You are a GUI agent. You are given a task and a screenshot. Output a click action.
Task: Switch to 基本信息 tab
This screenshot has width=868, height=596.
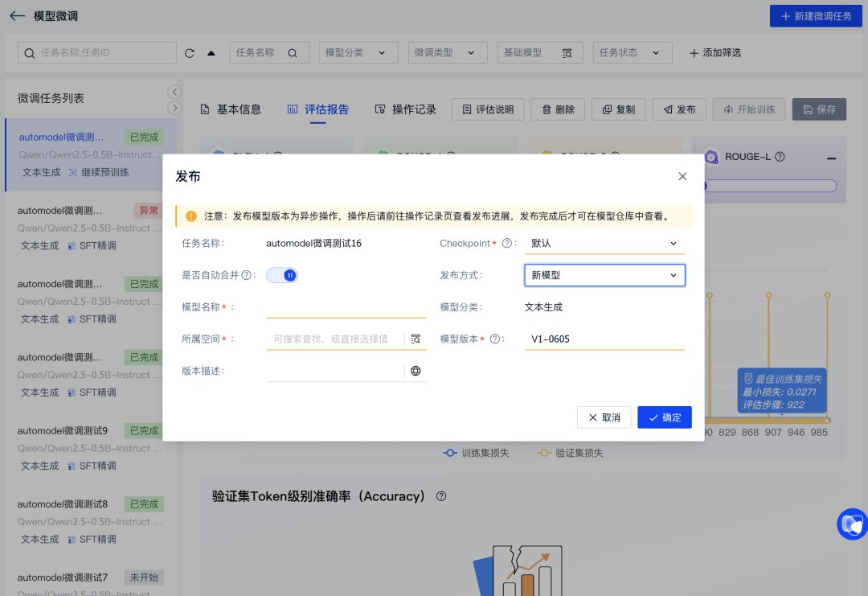pyautogui.click(x=231, y=109)
